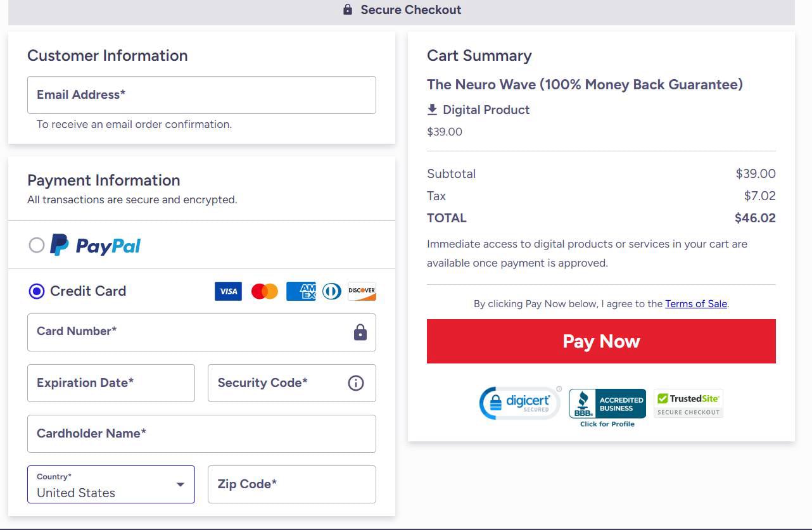Viewport: 812px width, 530px height.
Task: Click the Digital Product download icon
Action: (x=432, y=109)
